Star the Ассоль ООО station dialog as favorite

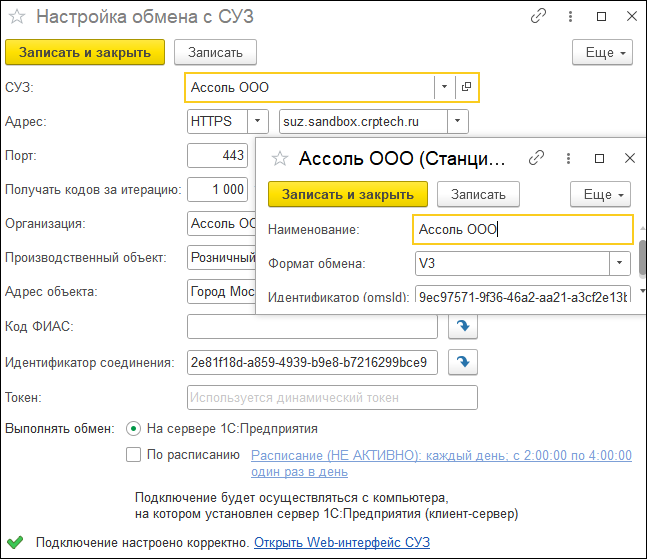[x=280, y=158]
